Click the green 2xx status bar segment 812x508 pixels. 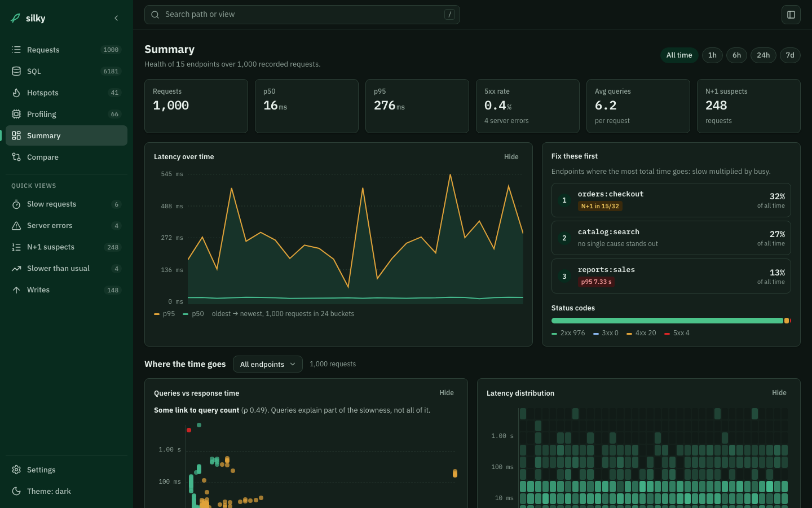click(667, 321)
